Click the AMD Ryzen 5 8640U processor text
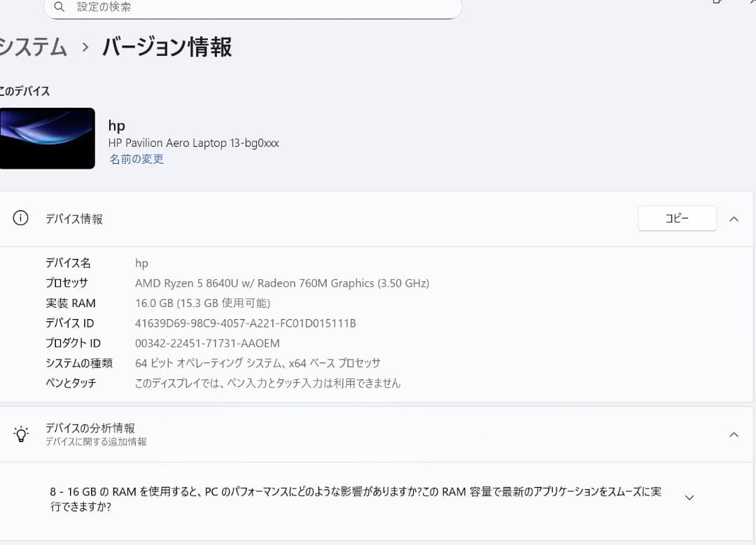Screen dimensions: 756x545 point(281,283)
